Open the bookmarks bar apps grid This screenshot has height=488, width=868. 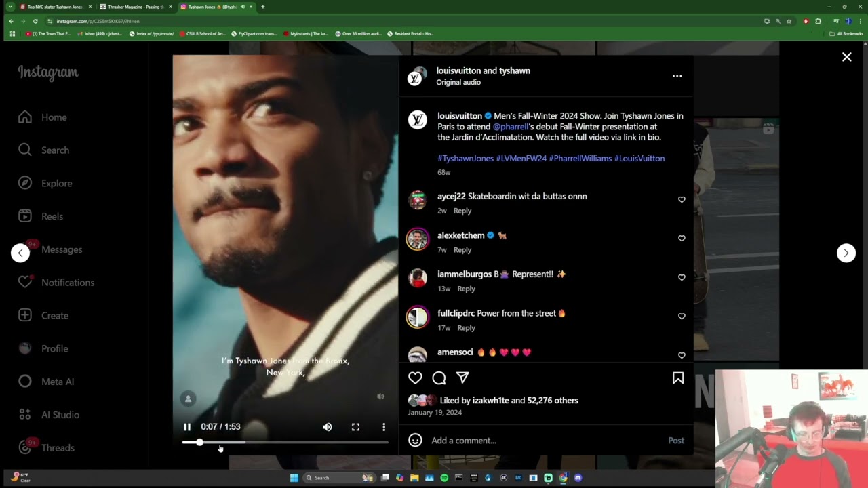[12, 33]
